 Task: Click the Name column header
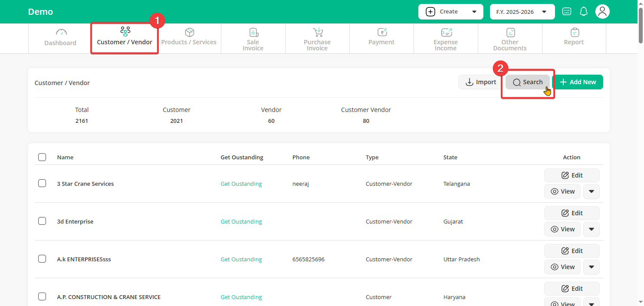click(x=65, y=157)
